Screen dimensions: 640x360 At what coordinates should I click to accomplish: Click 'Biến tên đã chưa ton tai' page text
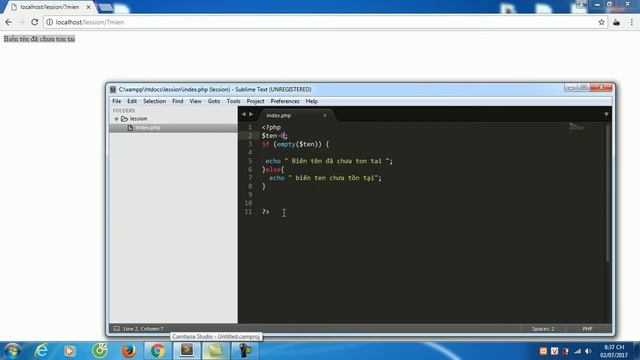coord(39,39)
